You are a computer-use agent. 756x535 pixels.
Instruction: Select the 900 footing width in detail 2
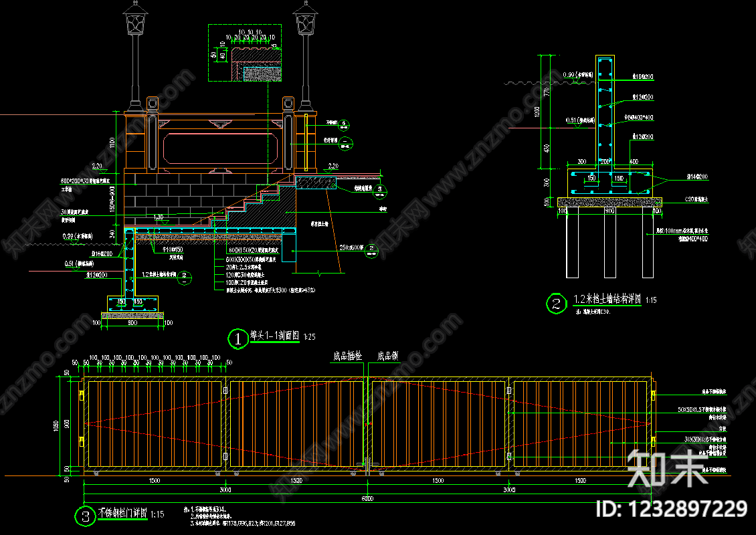coord(609,211)
